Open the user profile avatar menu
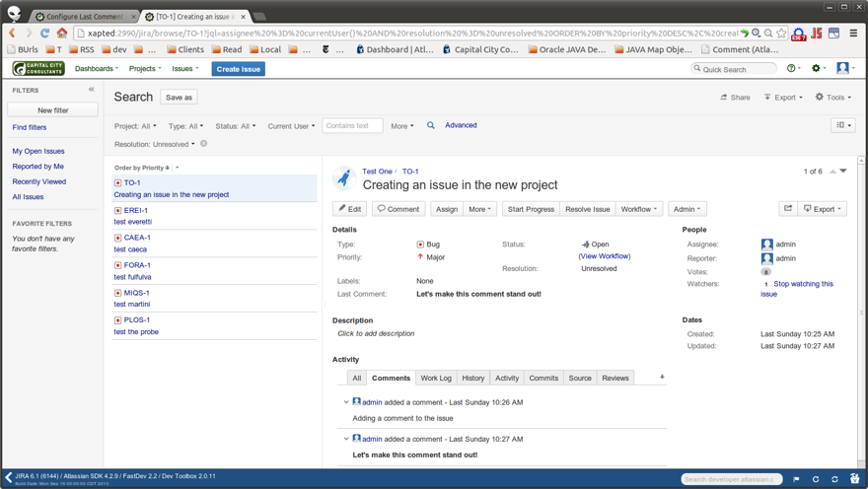This screenshot has height=489, width=868. point(845,68)
